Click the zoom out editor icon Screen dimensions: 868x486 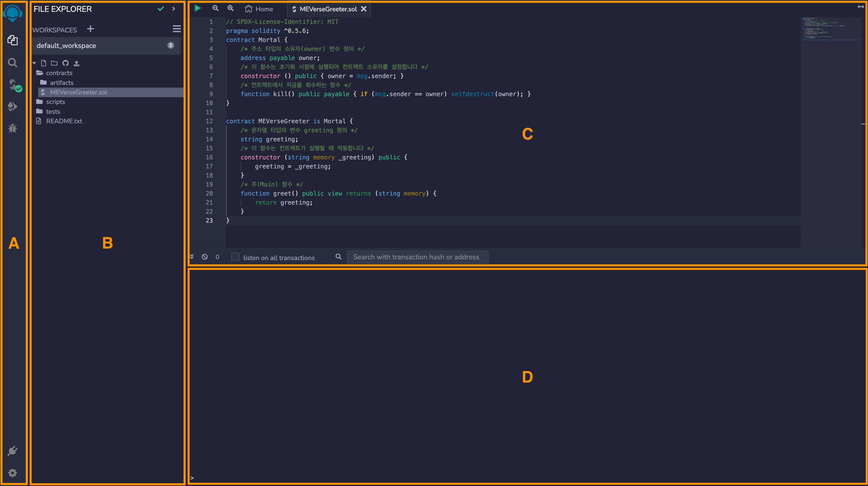click(215, 9)
